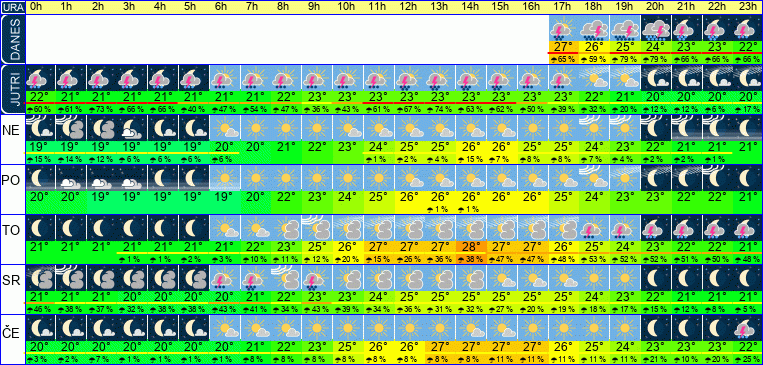Open the JUTRI day tab

(13, 90)
